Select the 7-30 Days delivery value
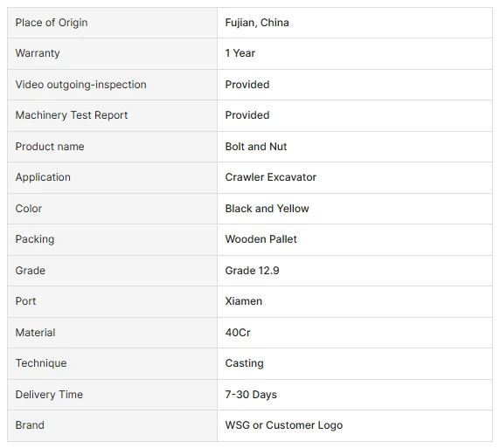500x448 pixels. (x=251, y=395)
